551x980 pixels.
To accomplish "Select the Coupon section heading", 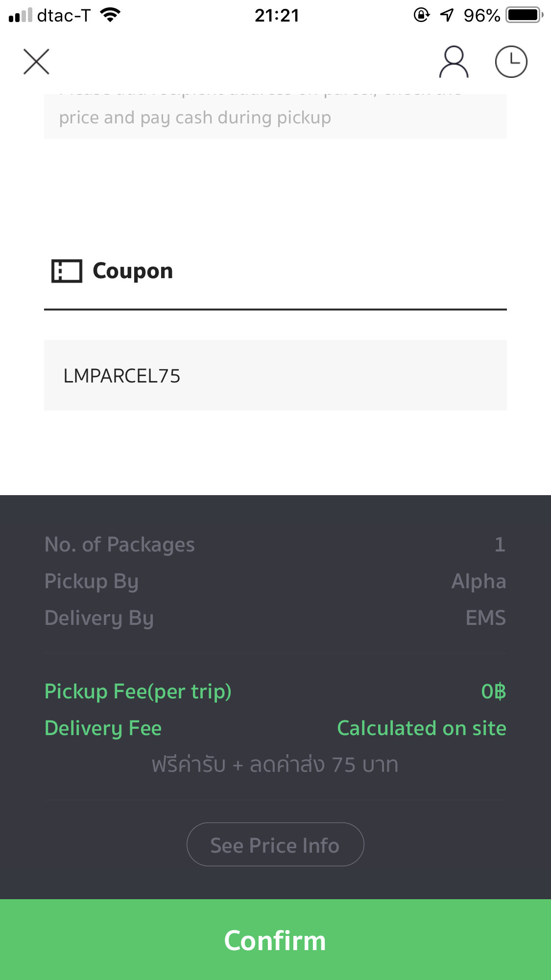I will coord(133,271).
